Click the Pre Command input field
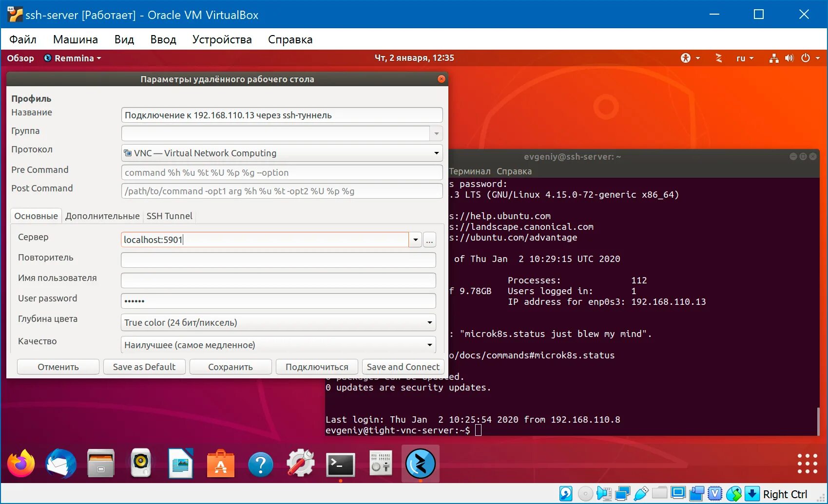This screenshot has height=504, width=828. click(282, 172)
